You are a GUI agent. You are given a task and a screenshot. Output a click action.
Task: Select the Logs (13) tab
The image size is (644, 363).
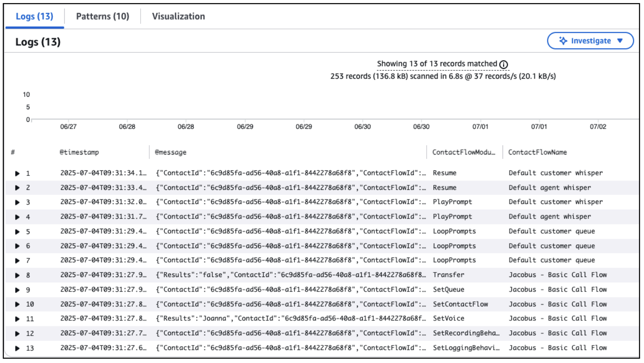35,16
